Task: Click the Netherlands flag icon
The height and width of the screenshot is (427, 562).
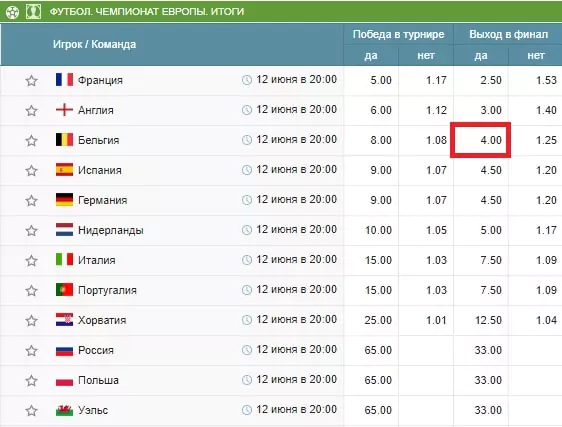Action: point(65,229)
